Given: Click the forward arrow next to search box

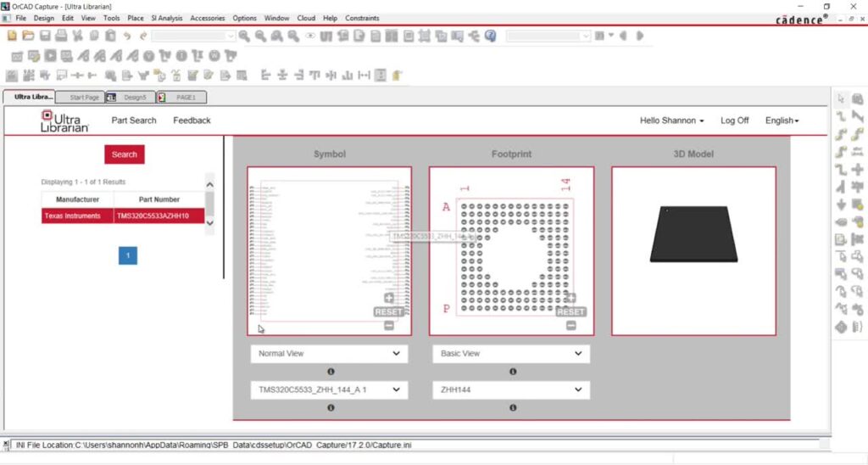Looking at the screenshot, I should click(x=640, y=36).
